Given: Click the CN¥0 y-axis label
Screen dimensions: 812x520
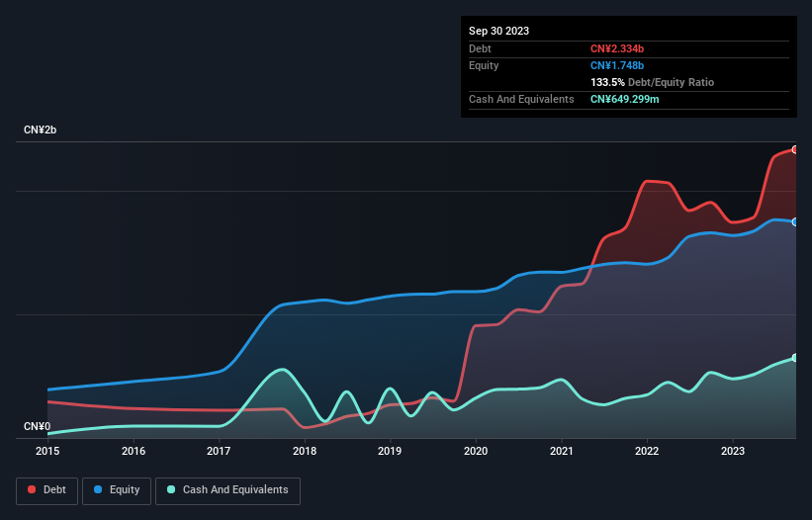Looking at the screenshot, I should coord(38,427).
